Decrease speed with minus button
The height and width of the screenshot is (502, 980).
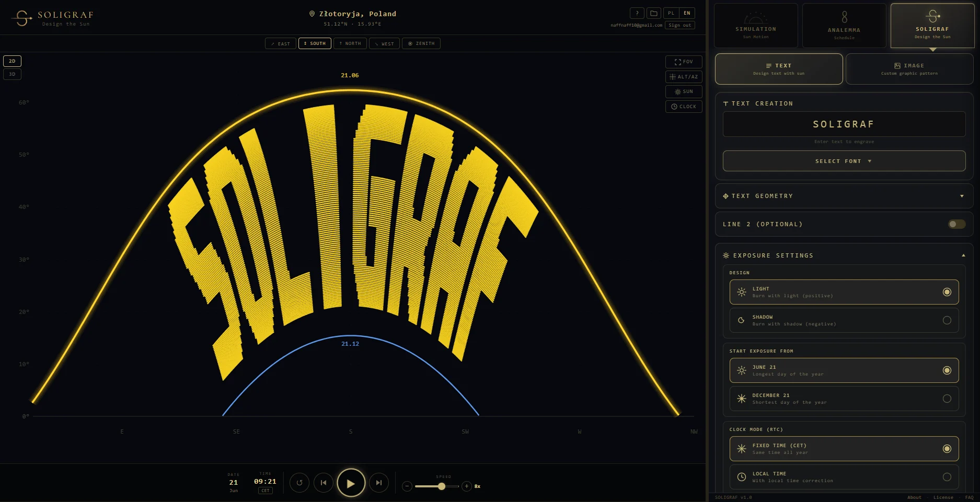[407, 486]
